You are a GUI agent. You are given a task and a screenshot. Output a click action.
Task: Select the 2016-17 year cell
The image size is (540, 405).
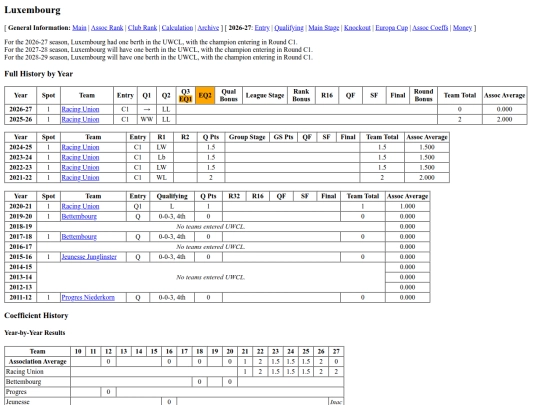(x=21, y=247)
